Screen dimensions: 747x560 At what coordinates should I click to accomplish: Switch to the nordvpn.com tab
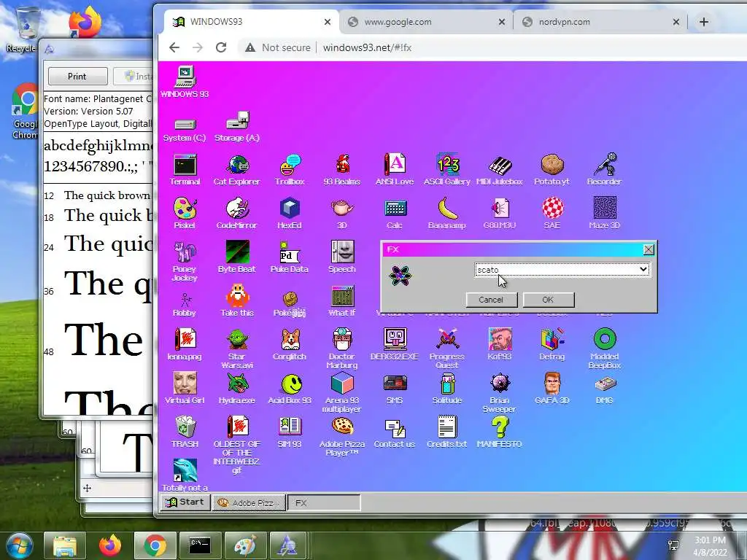(x=600, y=21)
